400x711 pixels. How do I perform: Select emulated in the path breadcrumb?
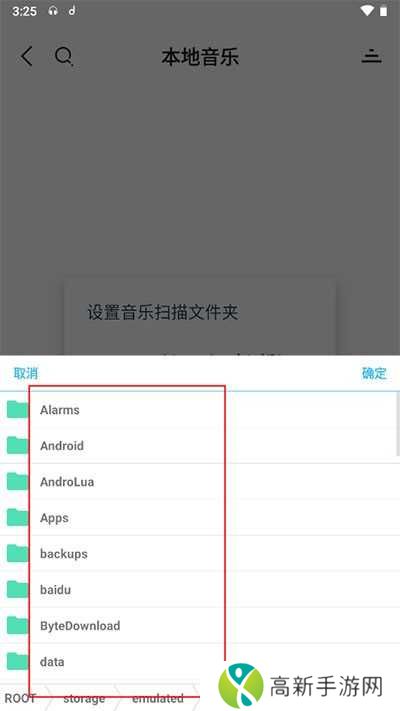coord(158,699)
